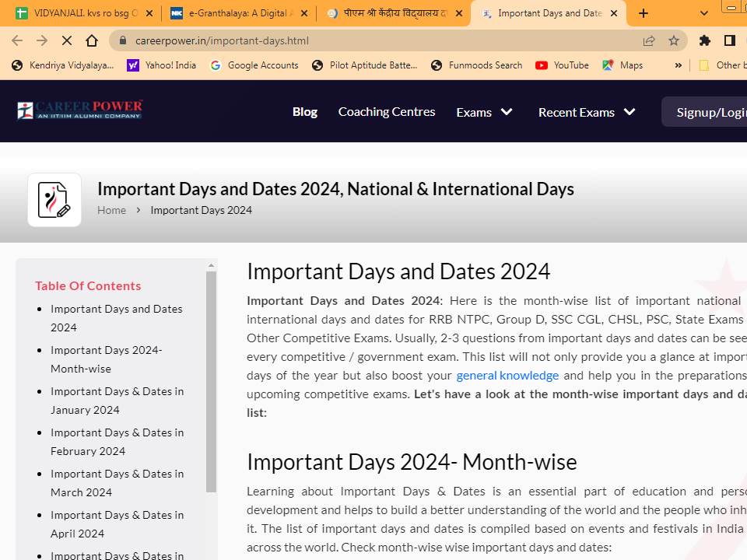Show more bookmarks via the chevron
This screenshot has width=747, height=560.
click(x=678, y=65)
